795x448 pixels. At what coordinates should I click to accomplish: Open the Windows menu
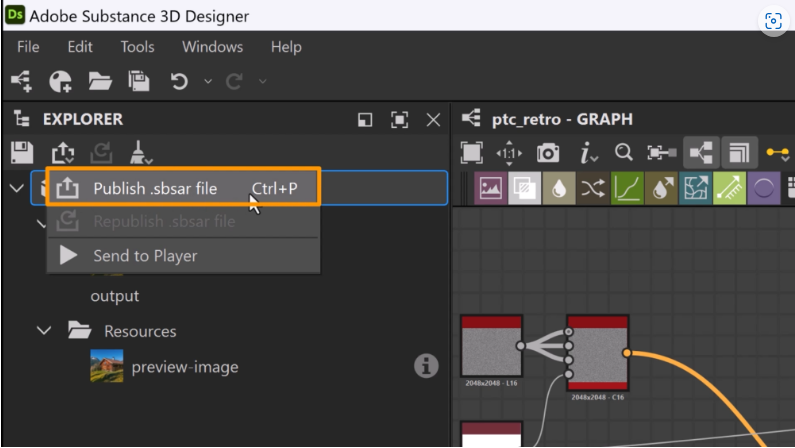coord(212,47)
